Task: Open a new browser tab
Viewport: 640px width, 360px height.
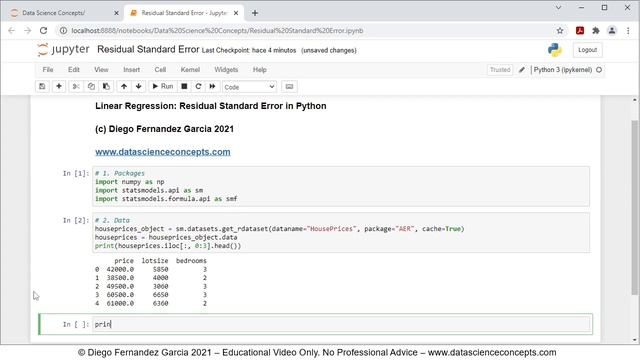Action: [x=255, y=13]
